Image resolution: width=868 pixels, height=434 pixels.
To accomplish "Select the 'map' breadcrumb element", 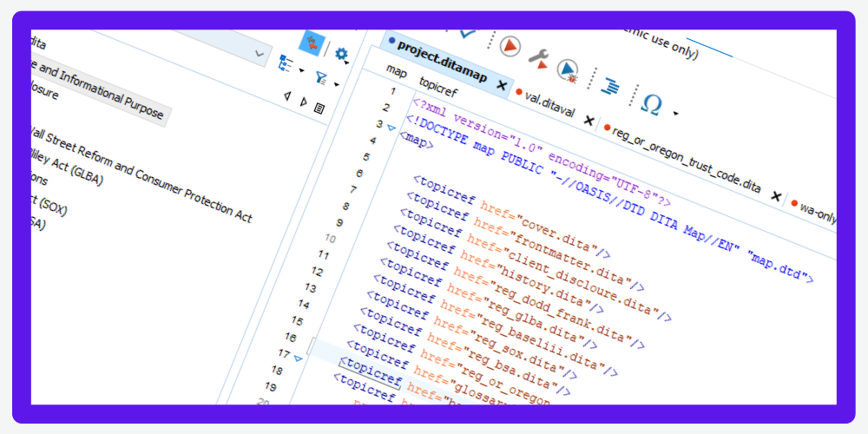I will point(397,71).
